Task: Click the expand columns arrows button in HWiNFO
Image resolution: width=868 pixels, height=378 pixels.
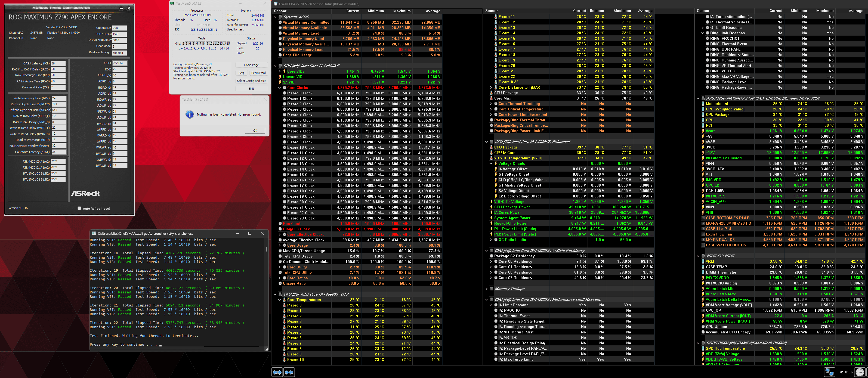Action: 277,372
